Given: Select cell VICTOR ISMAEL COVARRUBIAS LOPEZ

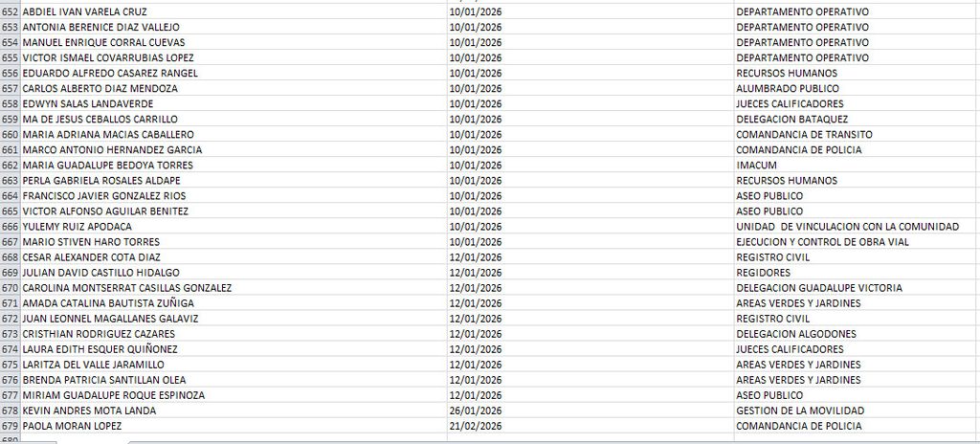Looking at the screenshot, I should pos(234,57).
